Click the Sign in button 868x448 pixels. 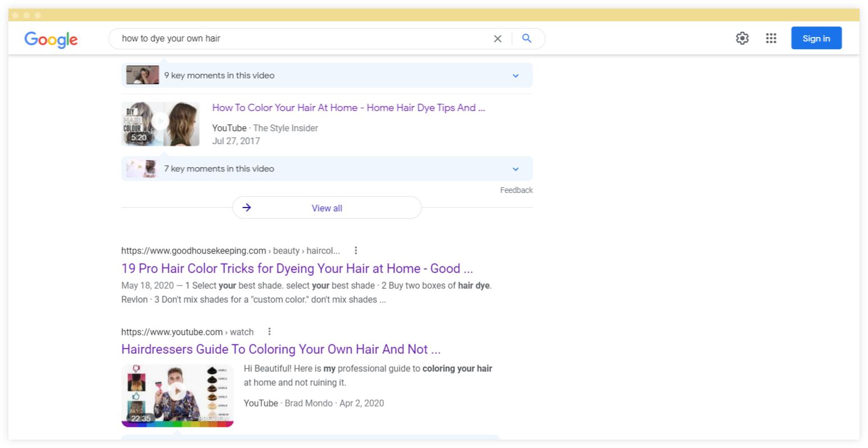[x=816, y=38]
